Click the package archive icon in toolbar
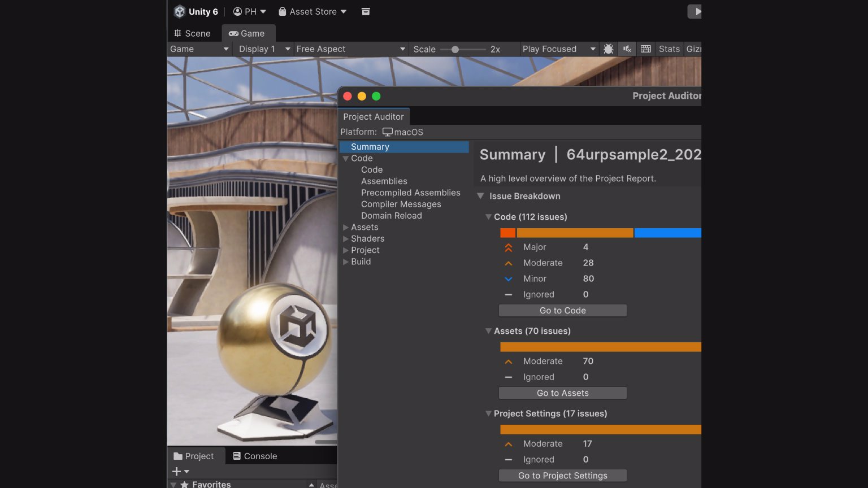The height and width of the screenshot is (488, 868). (366, 11)
